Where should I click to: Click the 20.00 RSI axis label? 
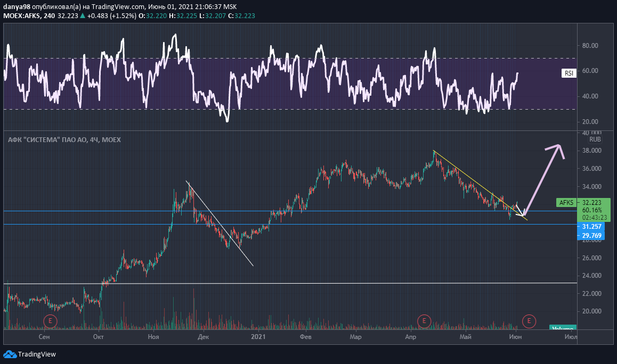tap(590, 122)
